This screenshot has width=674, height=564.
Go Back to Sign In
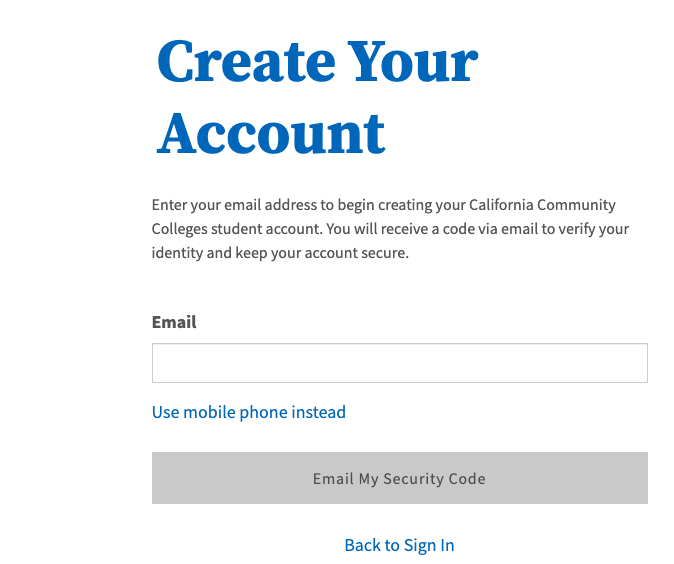point(399,545)
